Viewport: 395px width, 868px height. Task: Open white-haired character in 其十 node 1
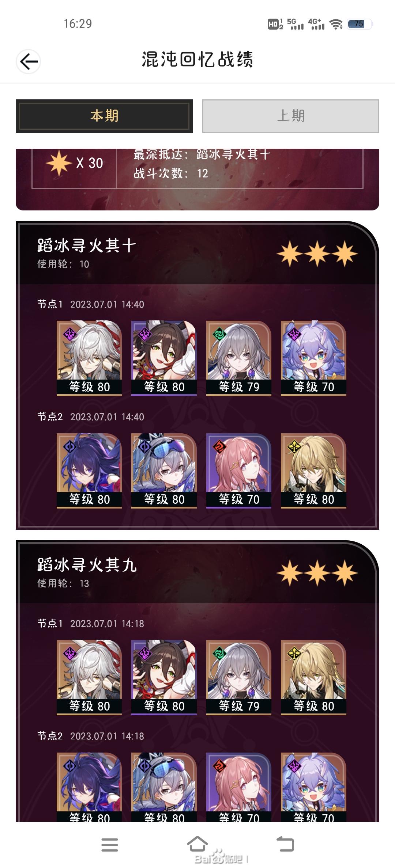click(x=89, y=358)
